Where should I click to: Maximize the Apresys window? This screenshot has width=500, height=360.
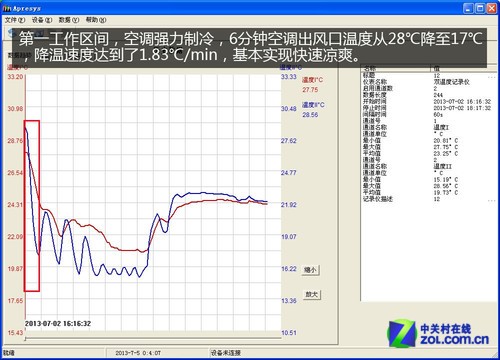[480, 8]
